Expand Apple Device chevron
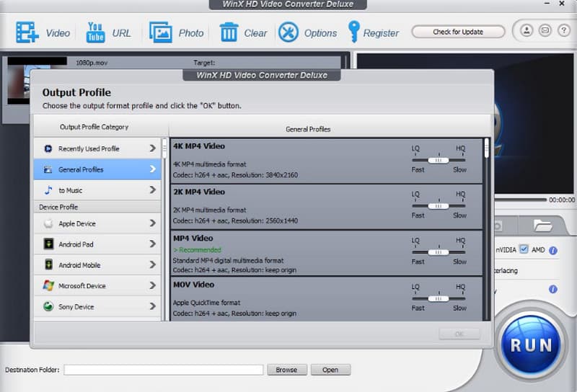 (153, 223)
